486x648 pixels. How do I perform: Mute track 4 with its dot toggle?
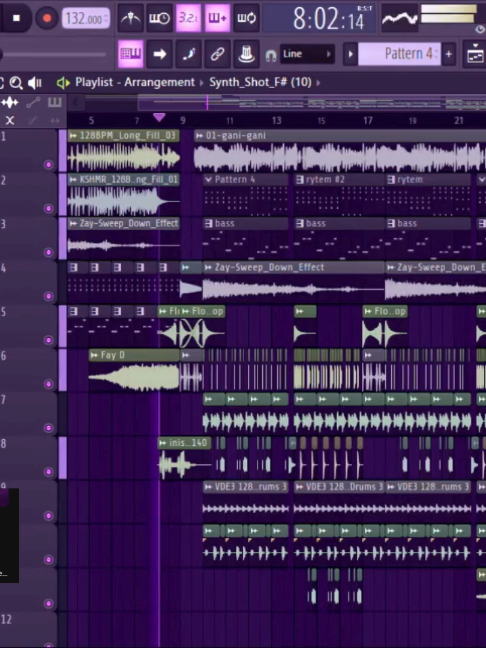(x=48, y=296)
